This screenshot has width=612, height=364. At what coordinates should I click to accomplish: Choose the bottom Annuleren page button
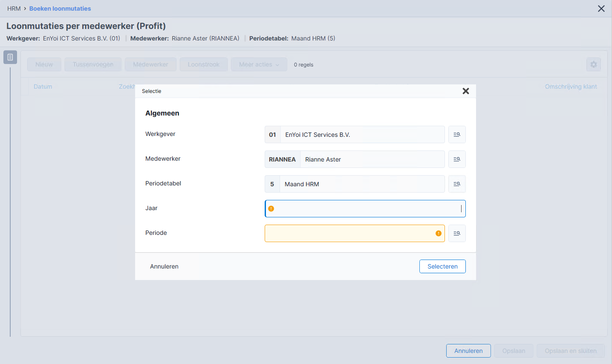pyautogui.click(x=468, y=351)
